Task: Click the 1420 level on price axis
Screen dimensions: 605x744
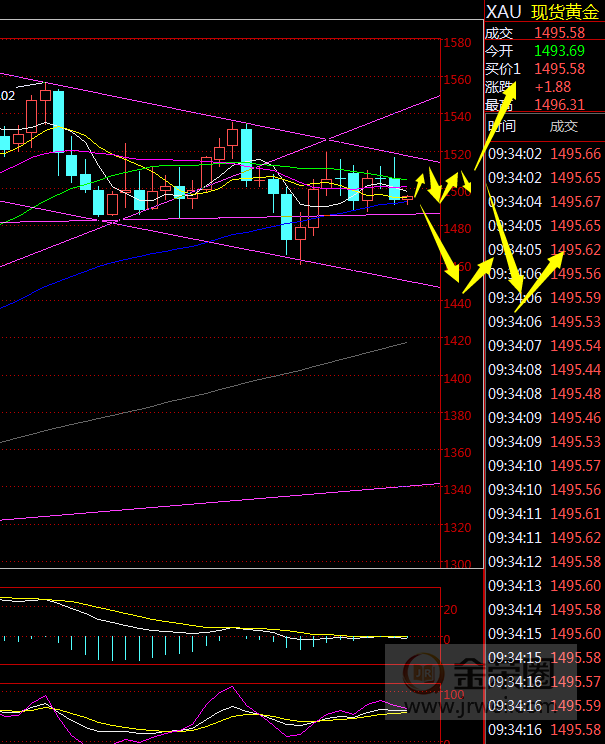Action: tap(458, 341)
